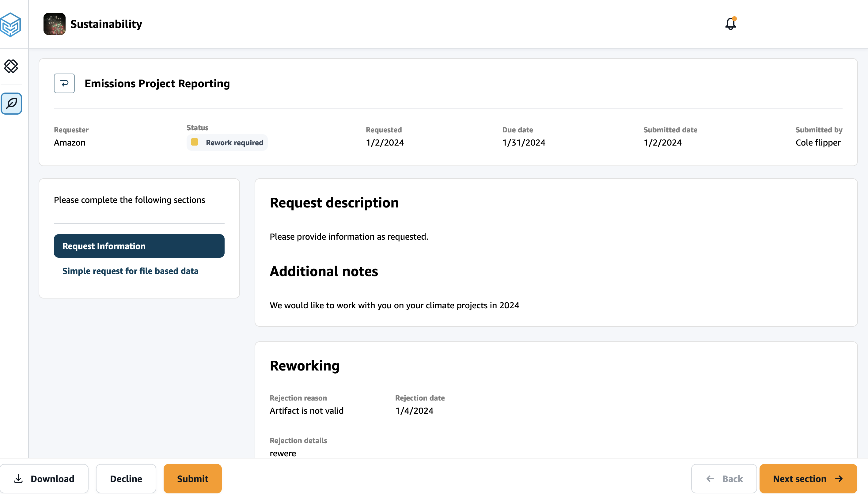The image size is (868, 494).
Task: Click the right arrow on Next section
Action: click(839, 478)
